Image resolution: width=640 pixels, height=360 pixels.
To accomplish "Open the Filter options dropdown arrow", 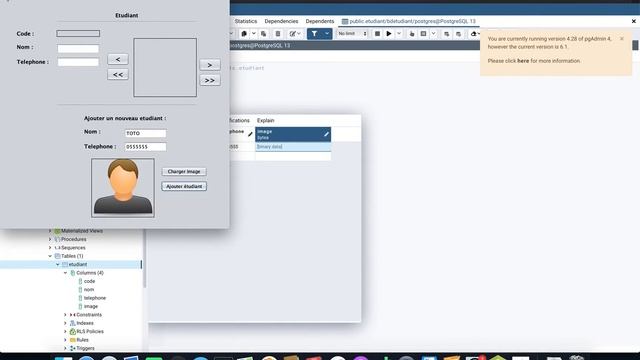I will [327, 34].
